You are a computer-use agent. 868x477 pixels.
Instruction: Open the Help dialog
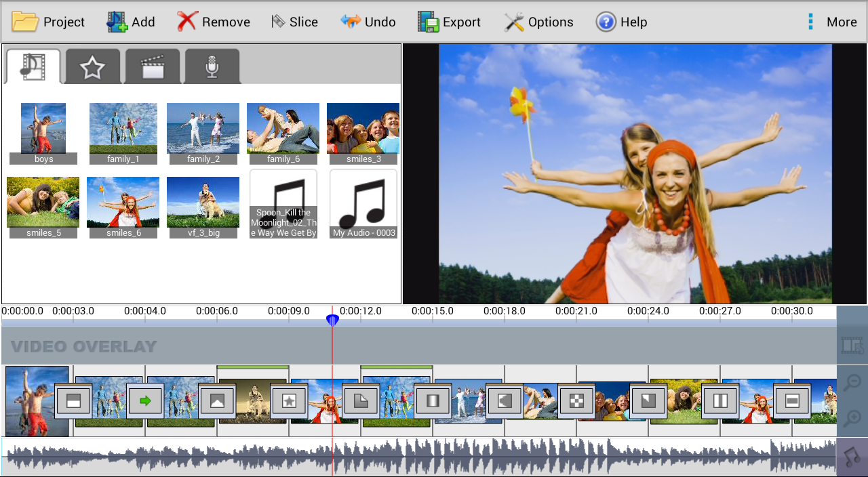621,21
